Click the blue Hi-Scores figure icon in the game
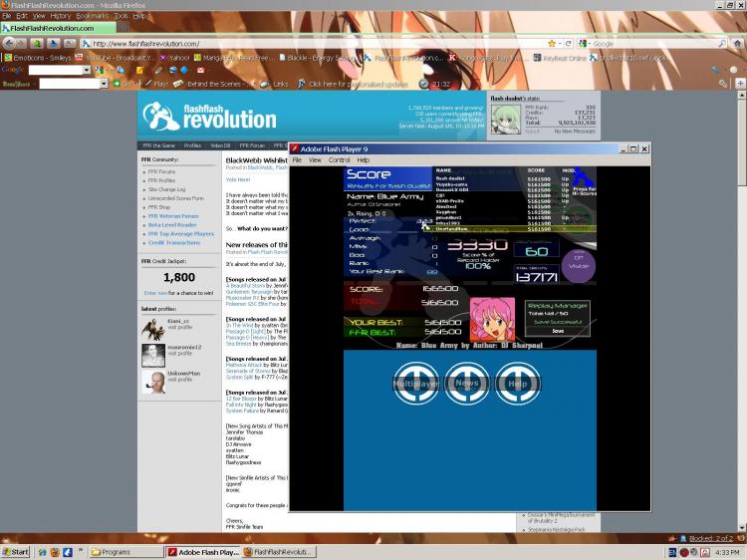 (583, 177)
